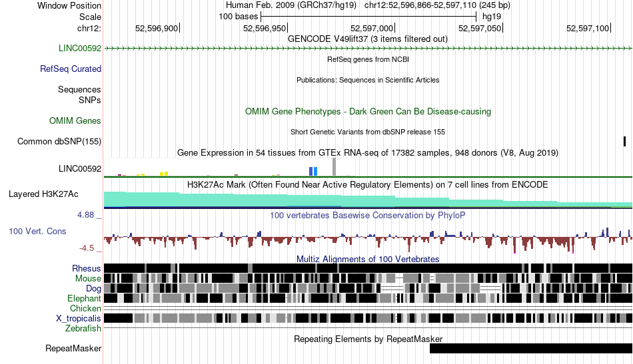The width and height of the screenshot is (633, 364).
Task: Select the Dog alignment row label
Action: (x=93, y=289)
